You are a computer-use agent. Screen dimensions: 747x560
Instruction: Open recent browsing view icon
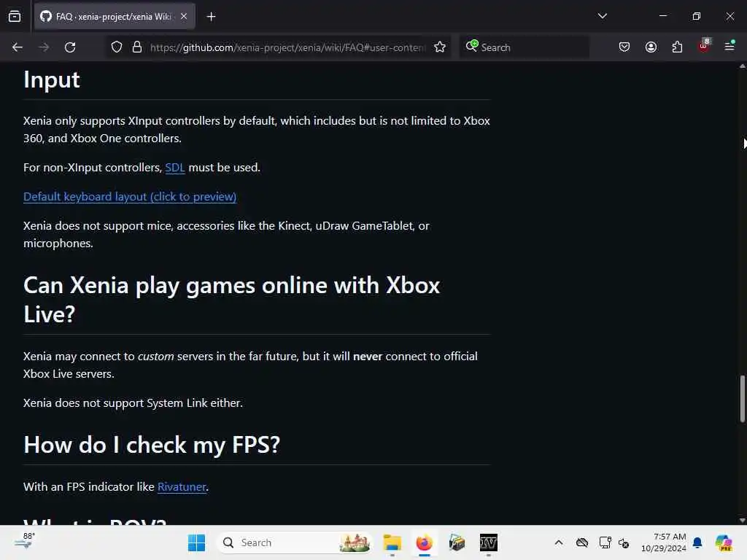15,16
